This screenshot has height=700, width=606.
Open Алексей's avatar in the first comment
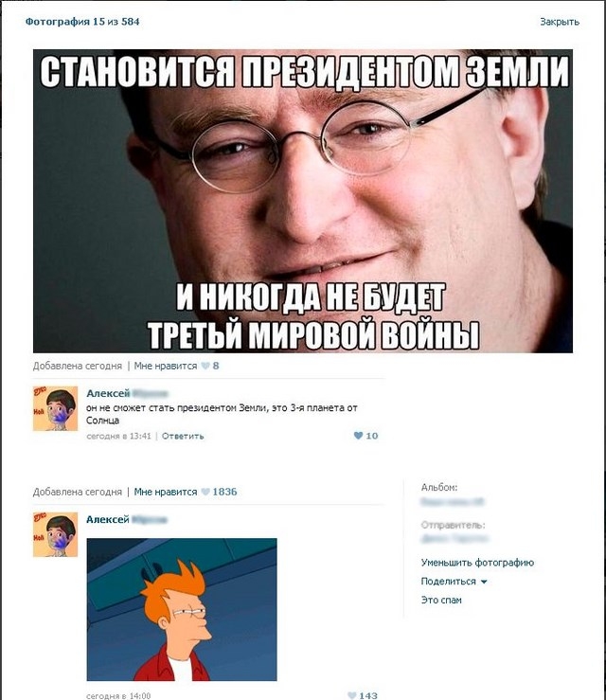55,408
